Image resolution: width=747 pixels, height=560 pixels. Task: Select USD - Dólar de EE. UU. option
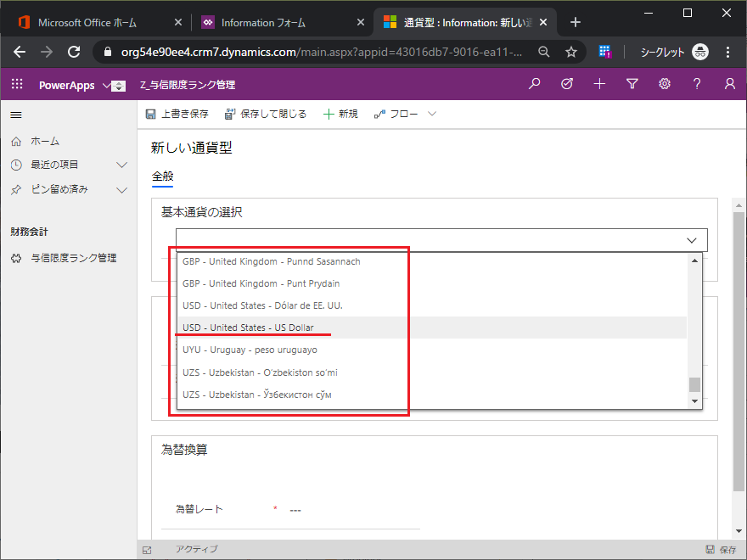pyautogui.click(x=432, y=305)
